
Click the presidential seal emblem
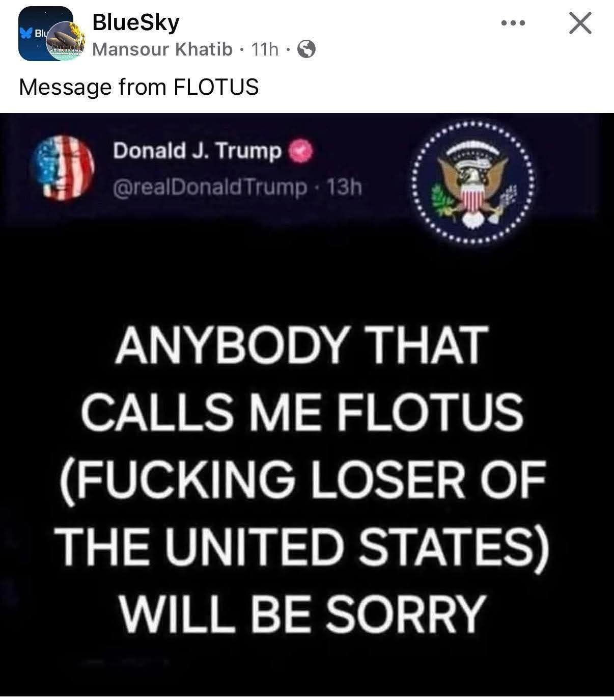pyautogui.click(x=473, y=182)
